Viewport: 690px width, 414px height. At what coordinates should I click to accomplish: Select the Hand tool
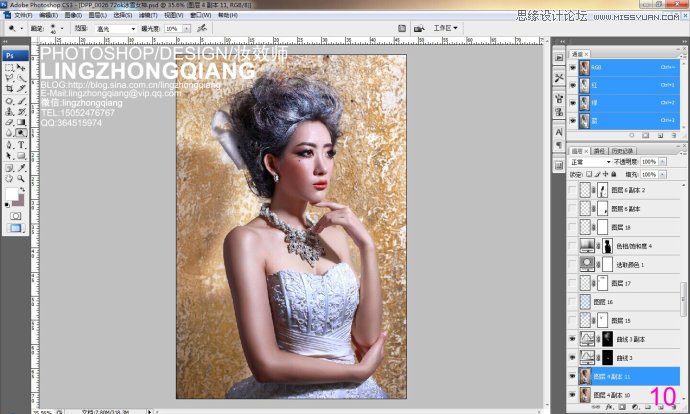9,179
